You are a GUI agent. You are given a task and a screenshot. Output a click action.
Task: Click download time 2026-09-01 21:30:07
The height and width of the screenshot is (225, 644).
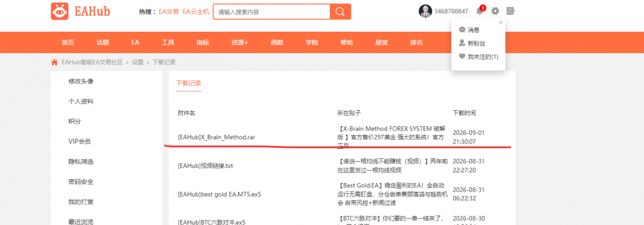pos(469,137)
